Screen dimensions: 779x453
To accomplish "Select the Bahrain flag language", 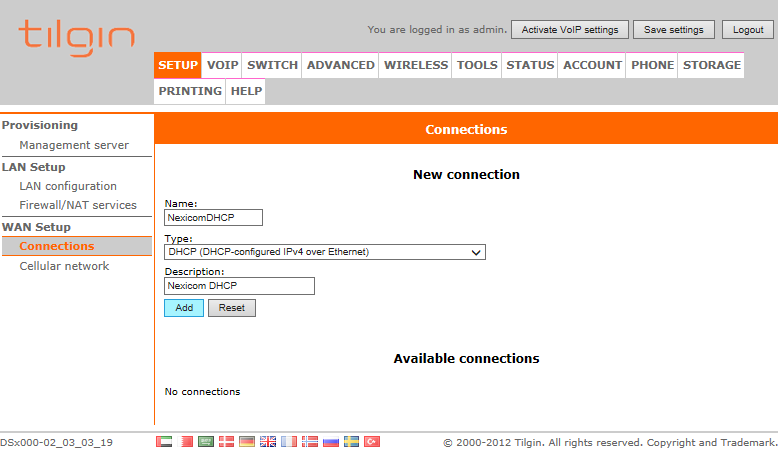I will (186, 442).
